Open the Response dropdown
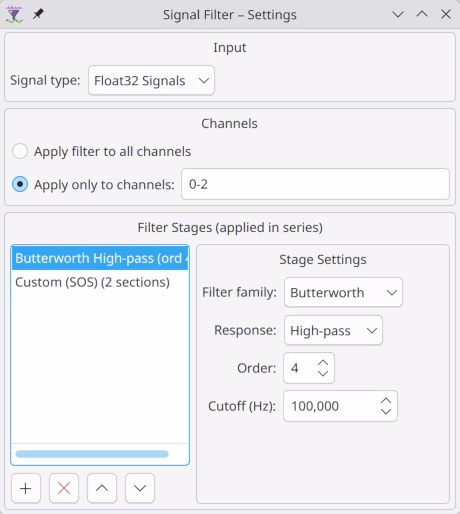 click(x=333, y=330)
